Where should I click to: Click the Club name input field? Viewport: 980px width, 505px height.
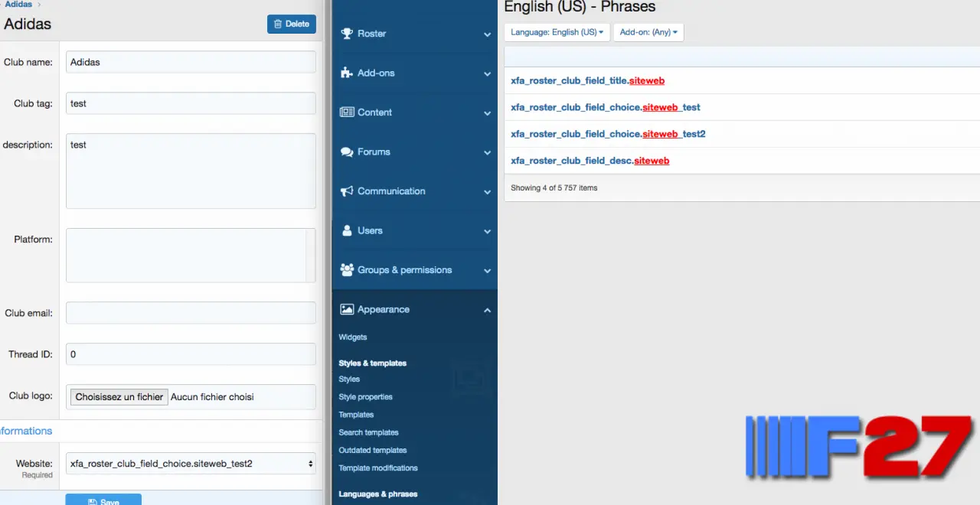click(x=191, y=62)
